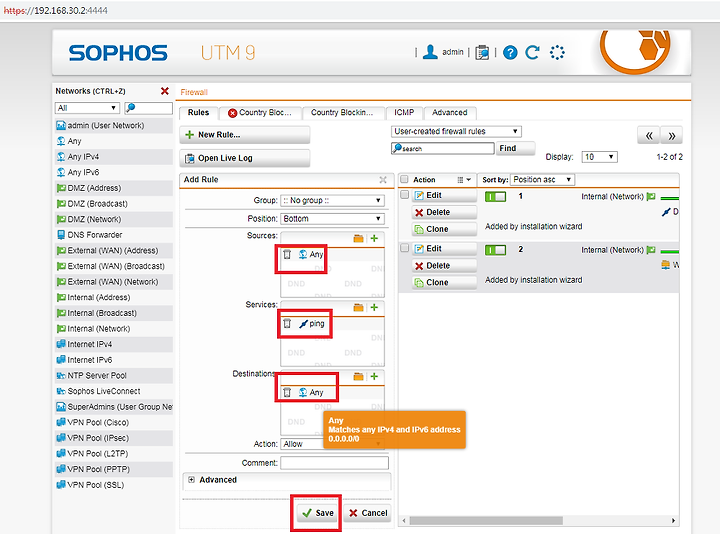Go to next page of rules
The image size is (720, 534).
[x=671, y=135]
